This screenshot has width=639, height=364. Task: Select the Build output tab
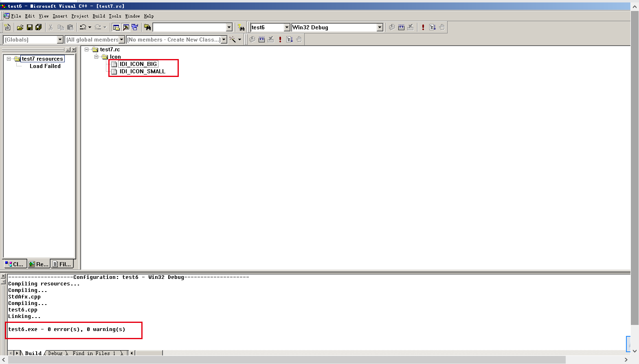pyautogui.click(x=33, y=353)
